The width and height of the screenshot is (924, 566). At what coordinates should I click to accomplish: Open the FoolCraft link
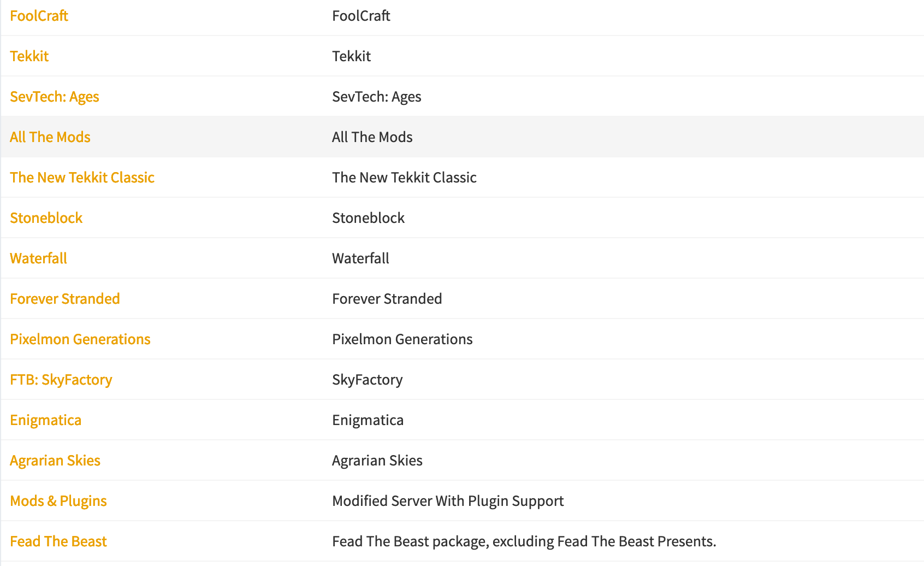pos(39,16)
